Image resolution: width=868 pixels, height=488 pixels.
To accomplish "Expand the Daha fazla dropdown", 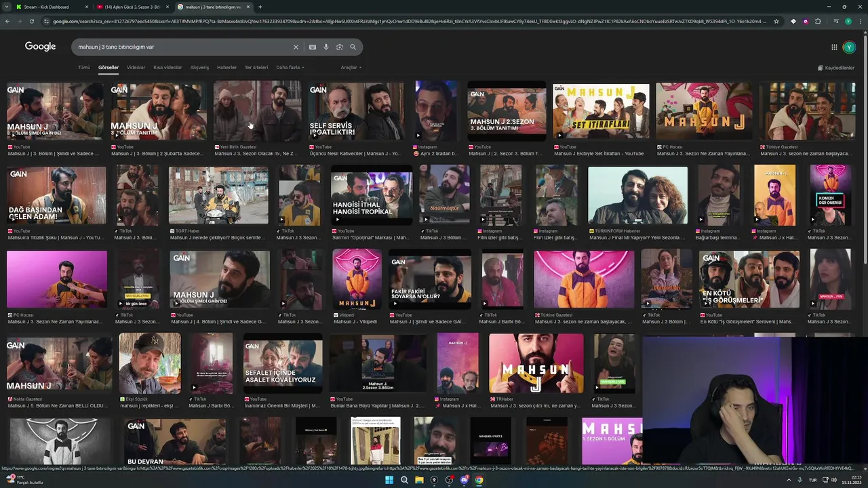I will (x=290, y=68).
